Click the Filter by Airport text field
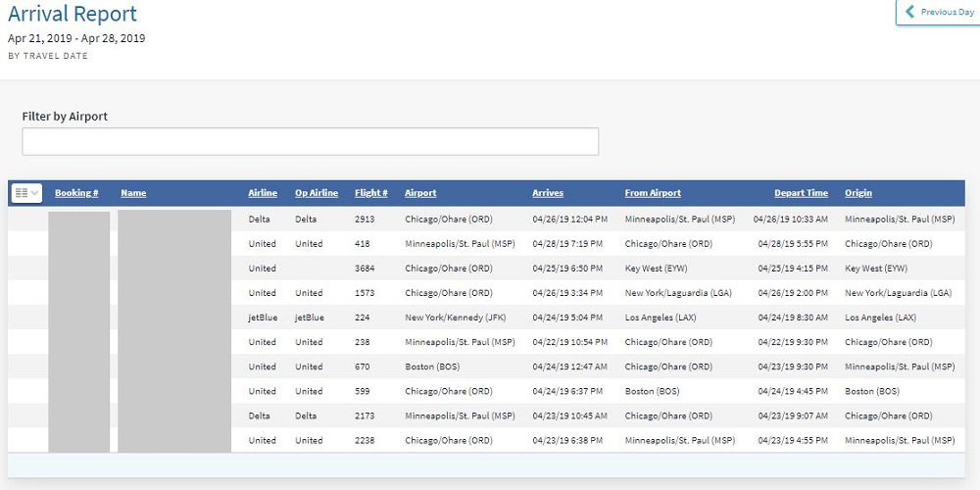Image resolution: width=980 pixels, height=490 pixels. 310,141
